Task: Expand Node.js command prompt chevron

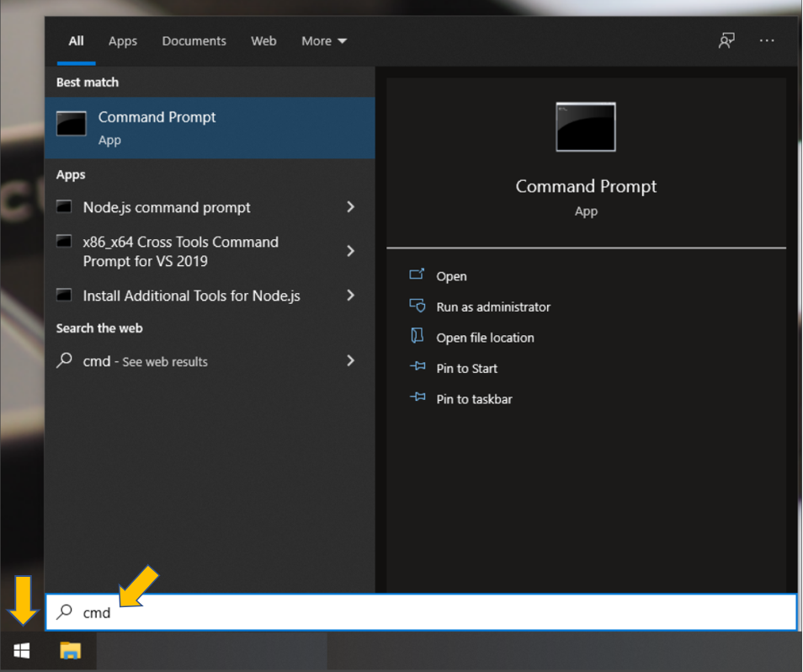Action: (350, 207)
